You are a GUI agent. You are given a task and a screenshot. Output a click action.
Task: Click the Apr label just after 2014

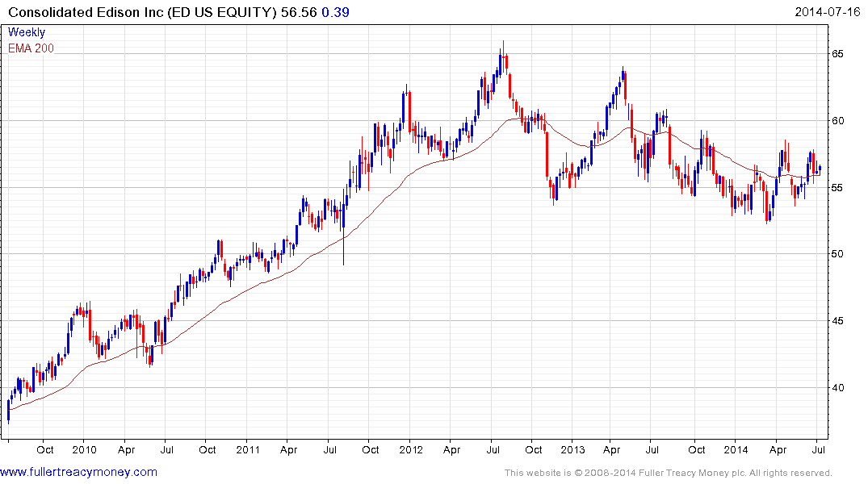778,449
